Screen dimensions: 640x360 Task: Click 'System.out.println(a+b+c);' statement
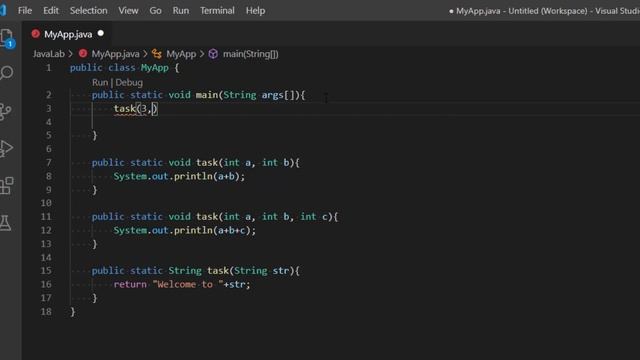184,230
